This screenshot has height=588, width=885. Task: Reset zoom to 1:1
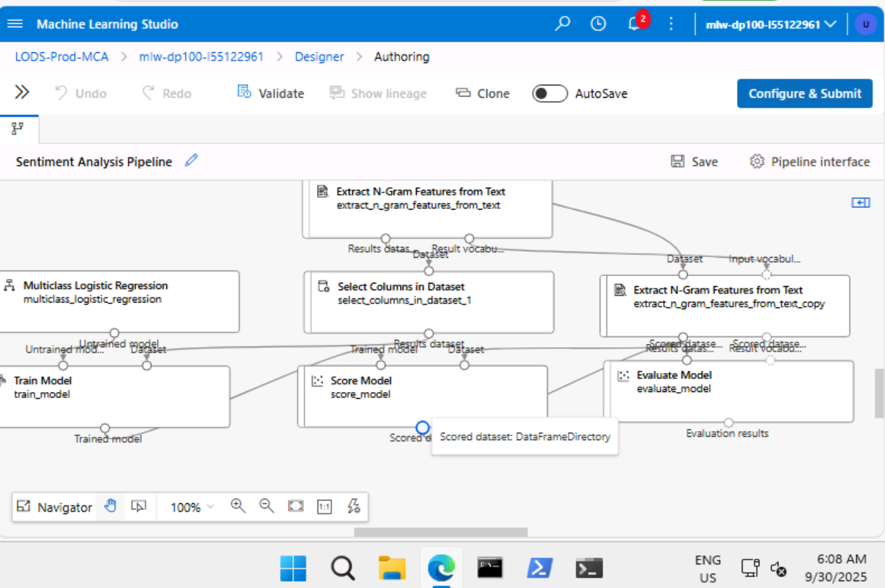(x=325, y=507)
